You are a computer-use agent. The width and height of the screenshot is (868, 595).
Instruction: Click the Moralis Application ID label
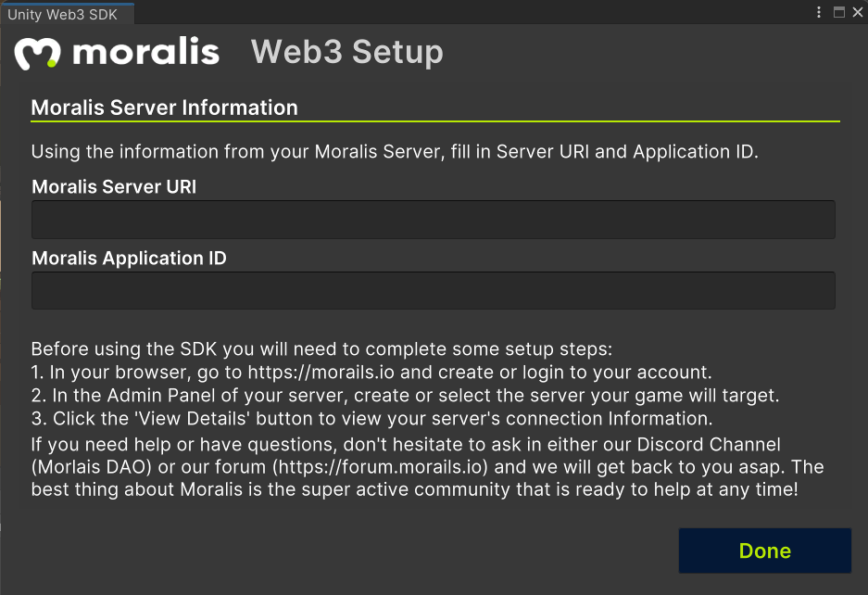tap(129, 259)
